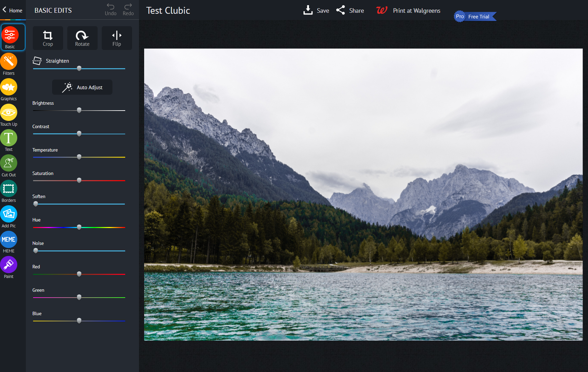Screen dimensions: 588x372
Task: Click the Add Pic icon
Action: coord(9,215)
